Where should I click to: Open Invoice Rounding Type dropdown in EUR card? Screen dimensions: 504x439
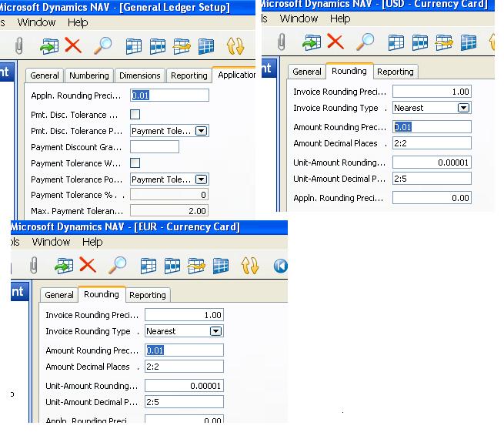pyautogui.click(x=215, y=331)
